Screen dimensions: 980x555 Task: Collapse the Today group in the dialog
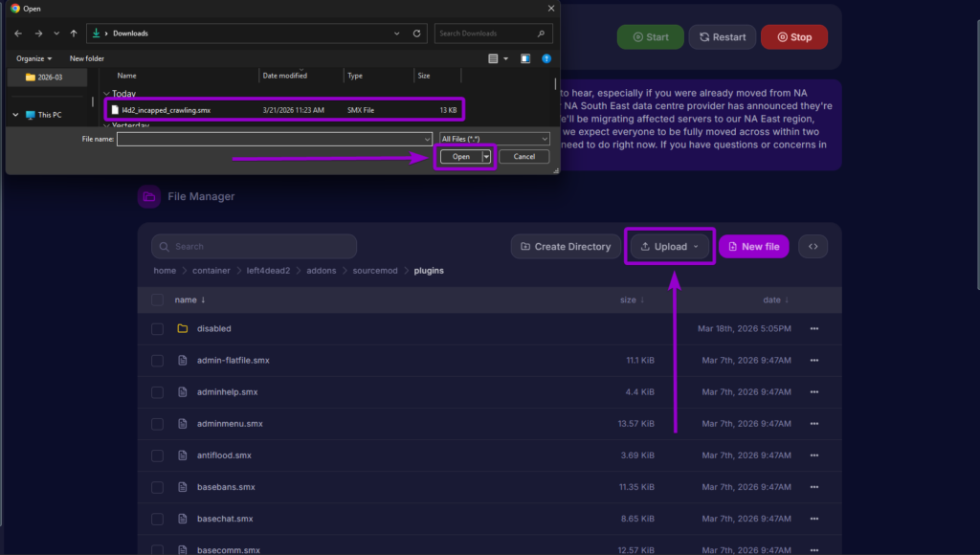click(x=105, y=93)
